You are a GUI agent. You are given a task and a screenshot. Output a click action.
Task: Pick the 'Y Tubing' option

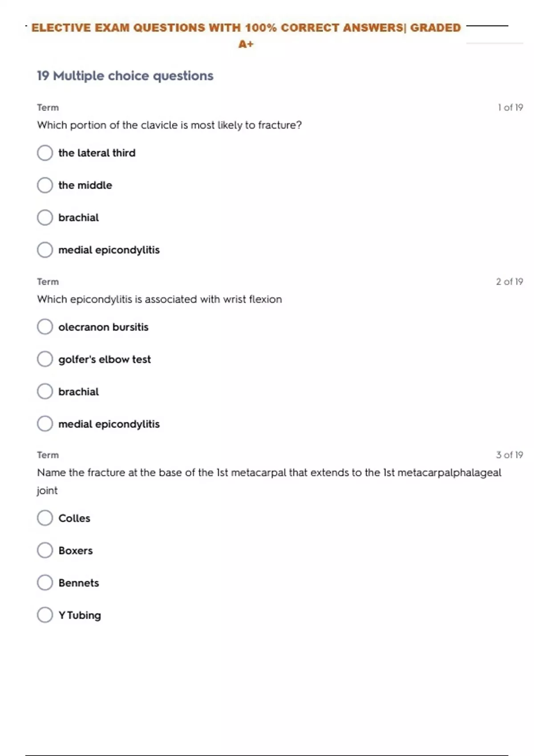45,615
